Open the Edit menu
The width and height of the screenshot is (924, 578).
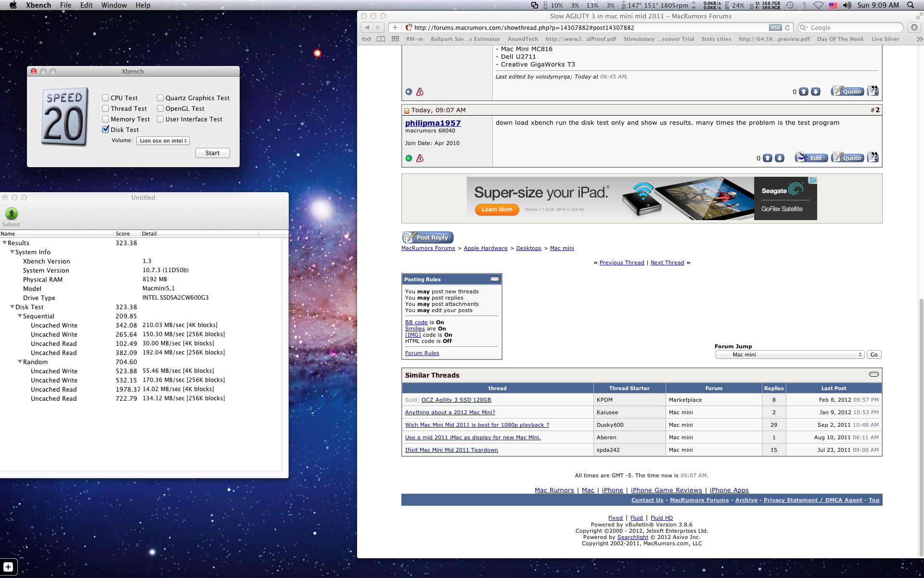click(87, 5)
